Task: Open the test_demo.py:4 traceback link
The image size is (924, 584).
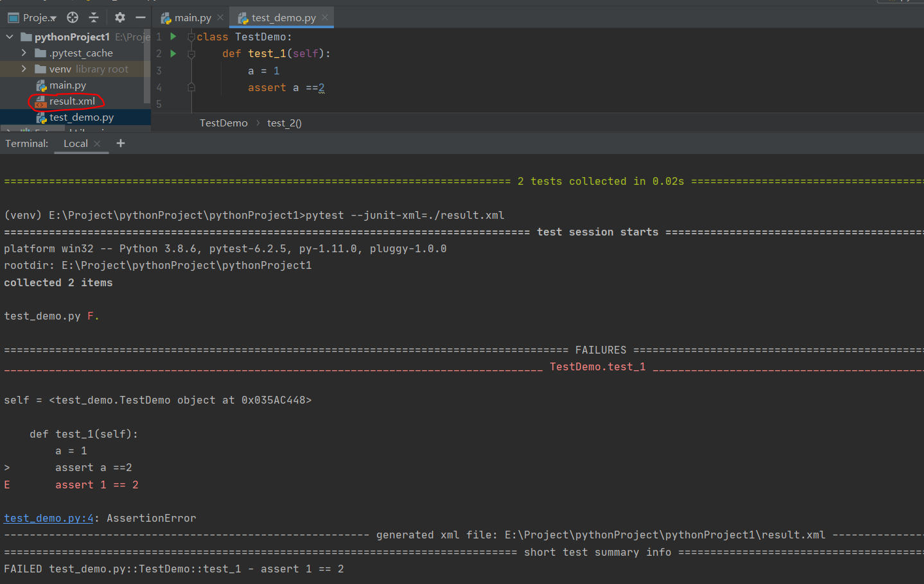Action: point(49,518)
